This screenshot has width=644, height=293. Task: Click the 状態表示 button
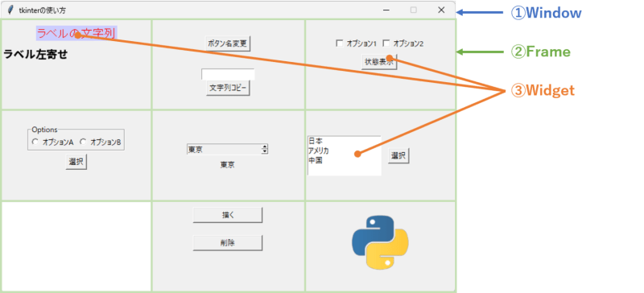[x=379, y=62]
